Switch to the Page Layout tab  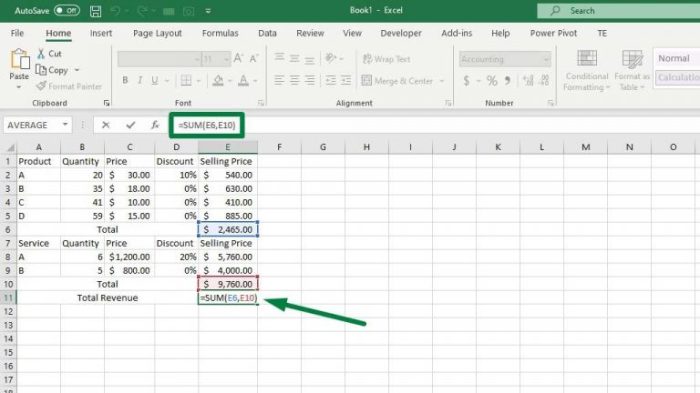pos(157,33)
